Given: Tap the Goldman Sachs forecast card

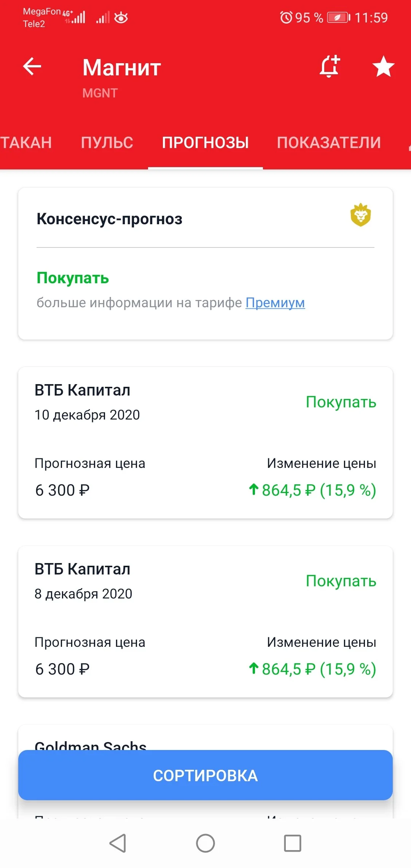Looking at the screenshot, I should [x=205, y=738].
